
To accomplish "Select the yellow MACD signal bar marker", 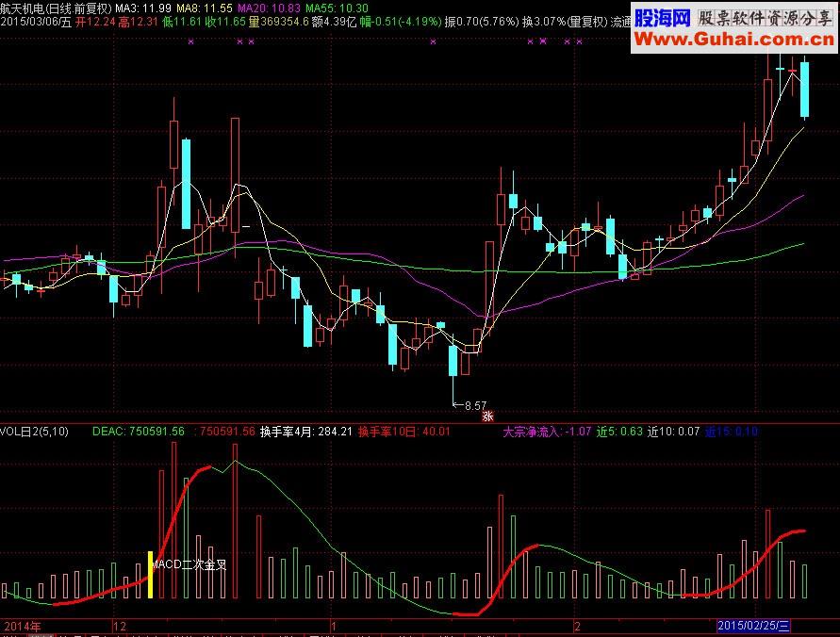I will 151,575.
